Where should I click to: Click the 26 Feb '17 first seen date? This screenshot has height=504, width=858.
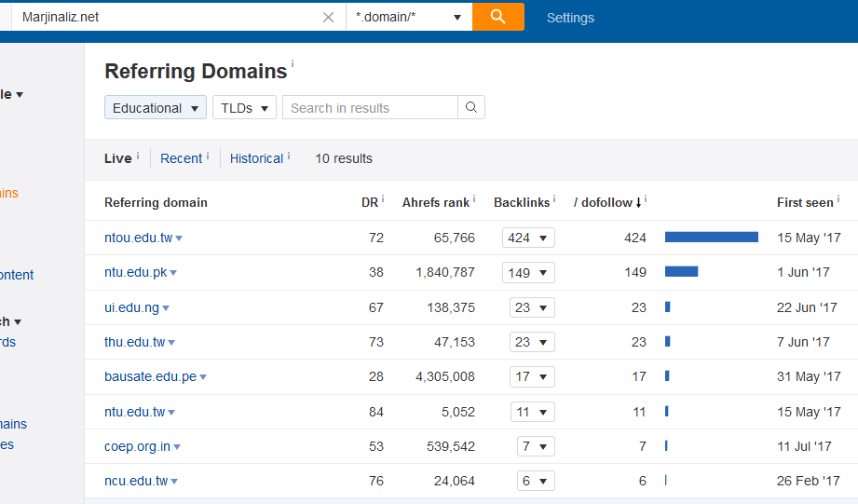pos(809,481)
